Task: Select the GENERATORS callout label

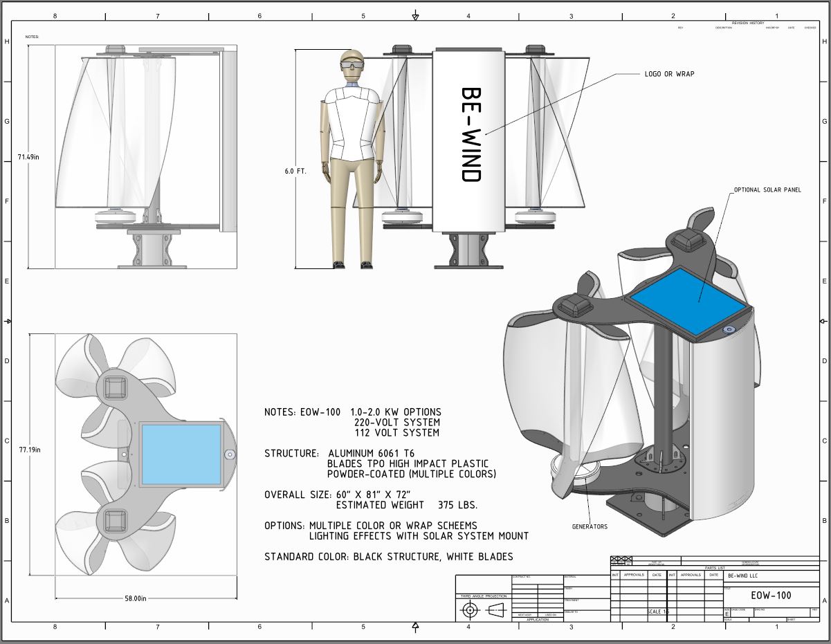Action: pos(590,526)
